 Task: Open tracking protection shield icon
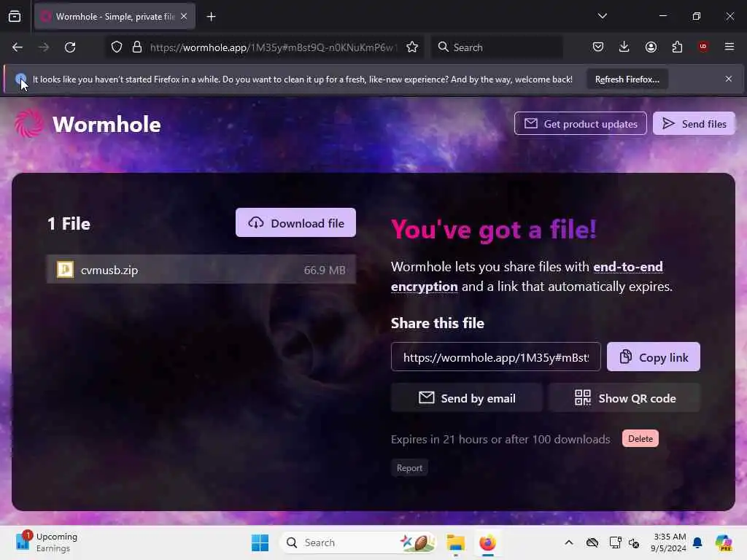pyautogui.click(x=117, y=47)
